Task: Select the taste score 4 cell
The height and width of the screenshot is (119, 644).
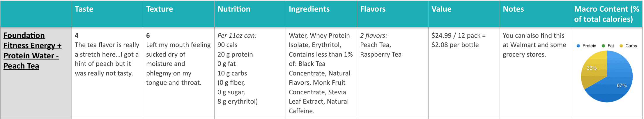Action: tap(107, 73)
